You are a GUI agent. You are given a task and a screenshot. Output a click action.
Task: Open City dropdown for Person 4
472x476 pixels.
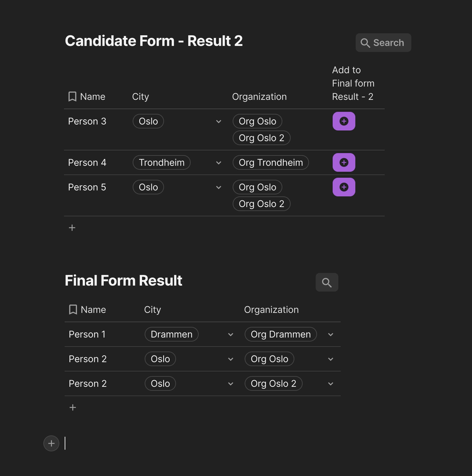[218, 162]
